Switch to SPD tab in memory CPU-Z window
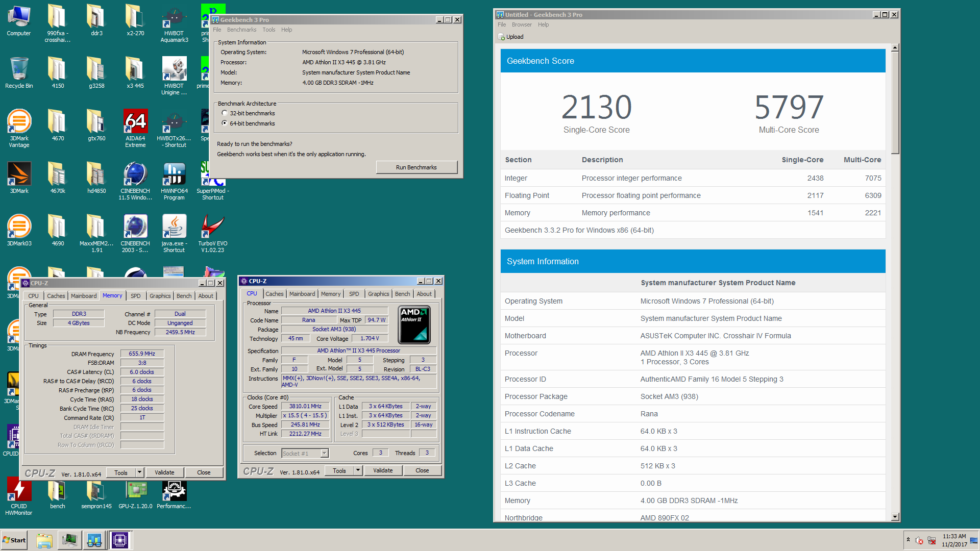This screenshot has width=980, height=551. tap(135, 296)
